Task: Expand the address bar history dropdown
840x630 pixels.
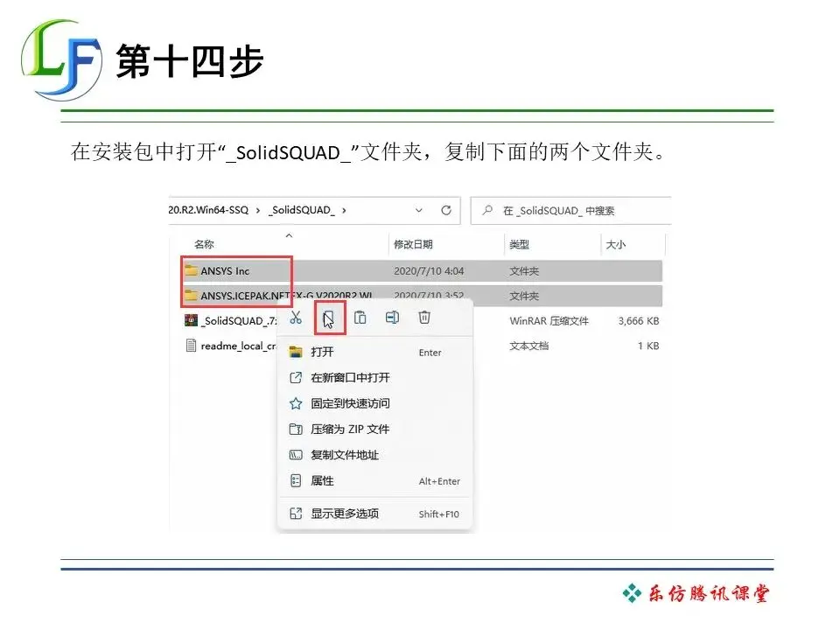Action: (x=419, y=211)
